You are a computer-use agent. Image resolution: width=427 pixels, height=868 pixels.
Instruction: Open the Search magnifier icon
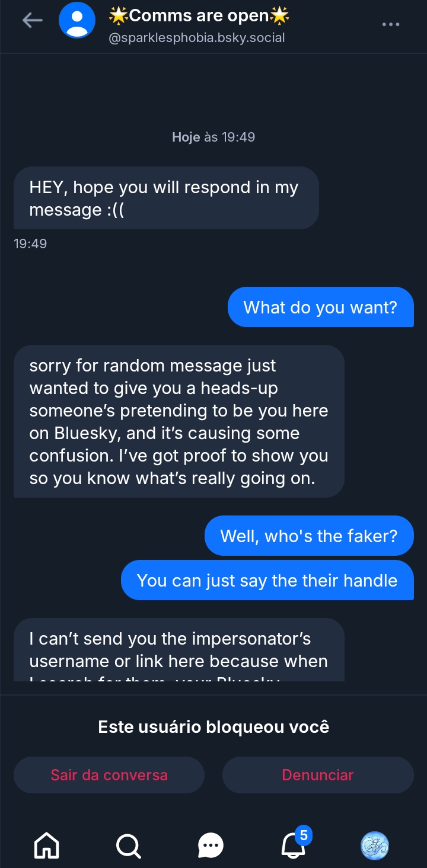click(x=128, y=845)
